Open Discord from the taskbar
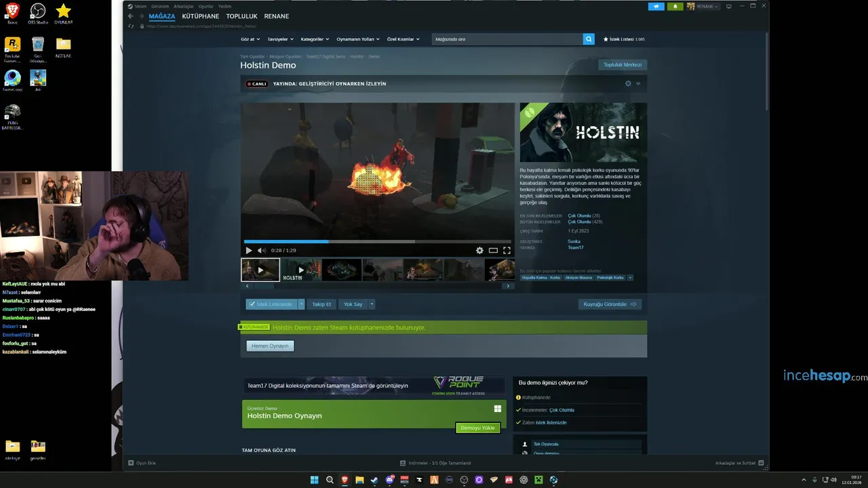The width and height of the screenshot is (868, 488). (389, 480)
